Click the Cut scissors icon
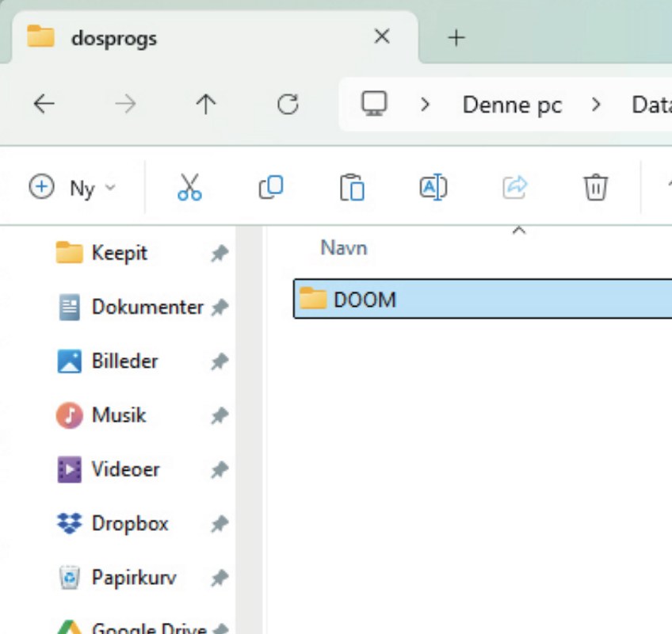Screen dimensions: 672x634 189,188
